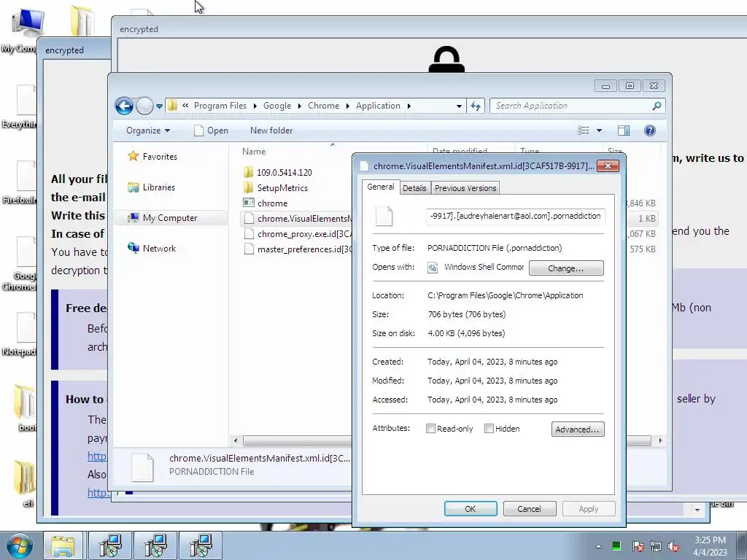
Task: Open recent pages dropdown beside Forward arrow
Action: (x=160, y=106)
